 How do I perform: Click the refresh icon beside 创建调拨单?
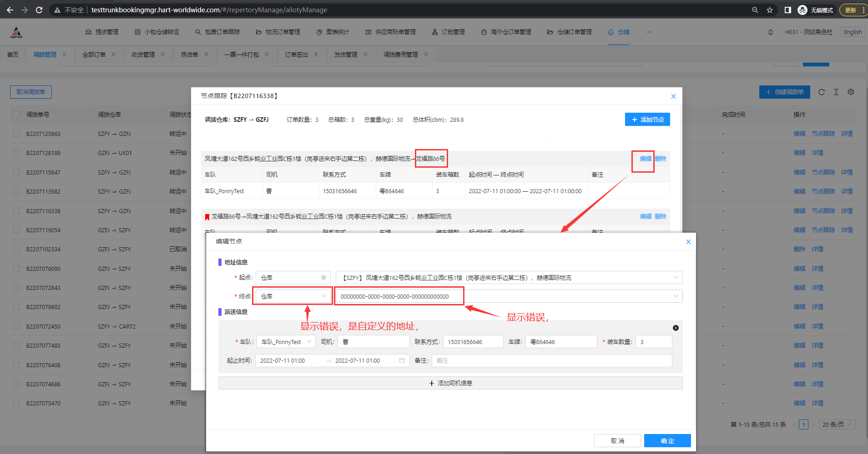(x=822, y=92)
